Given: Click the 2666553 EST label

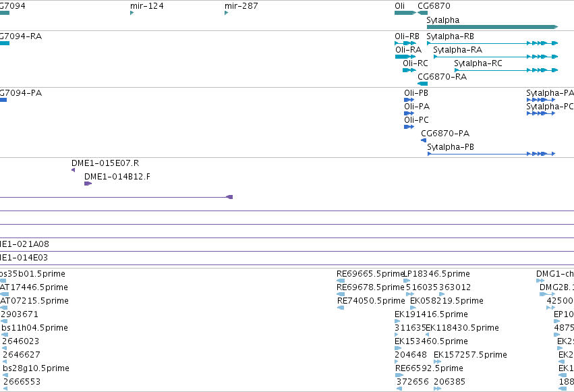Looking at the screenshot, I should click(x=22, y=382).
